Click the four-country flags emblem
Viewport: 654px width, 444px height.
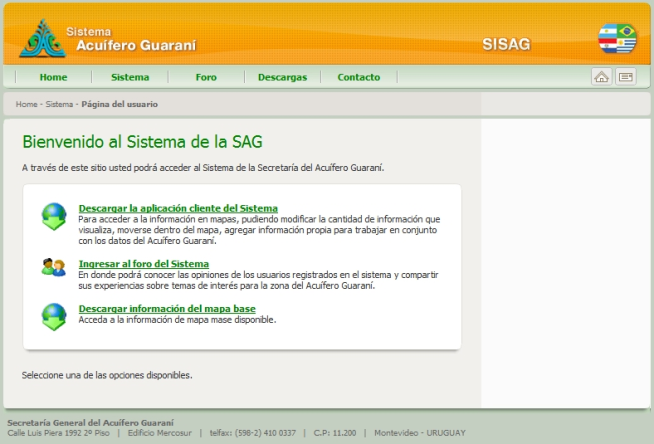click(x=617, y=39)
